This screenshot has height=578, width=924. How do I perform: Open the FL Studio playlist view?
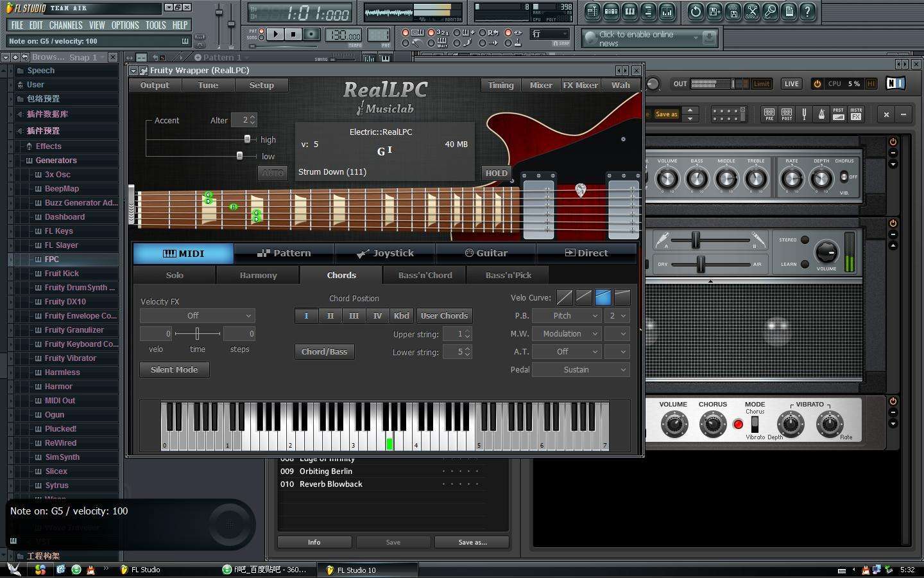[592, 11]
